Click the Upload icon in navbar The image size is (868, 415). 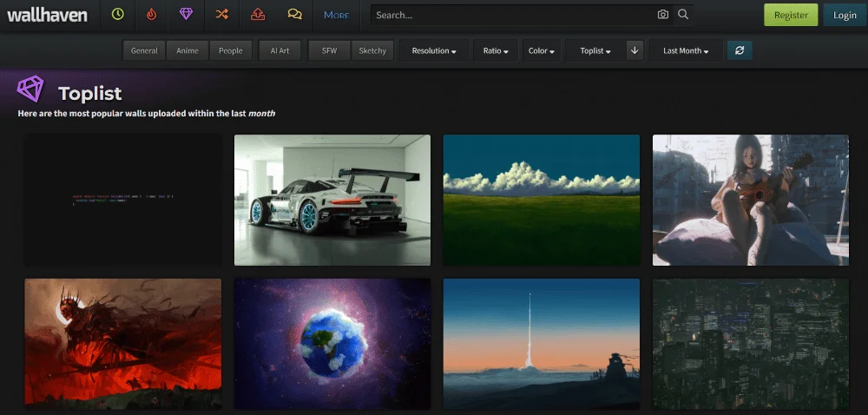258,15
